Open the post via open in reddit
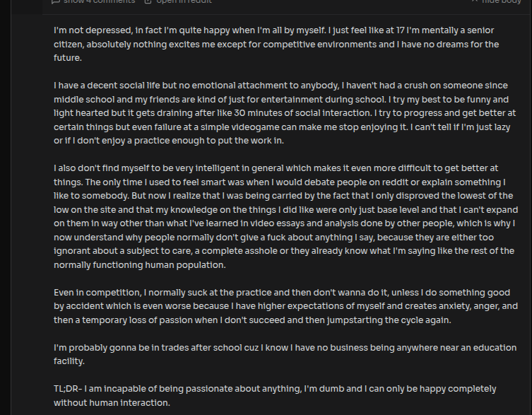The width and height of the screenshot is (532, 415). pyautogui.click(x=184, y=1)
